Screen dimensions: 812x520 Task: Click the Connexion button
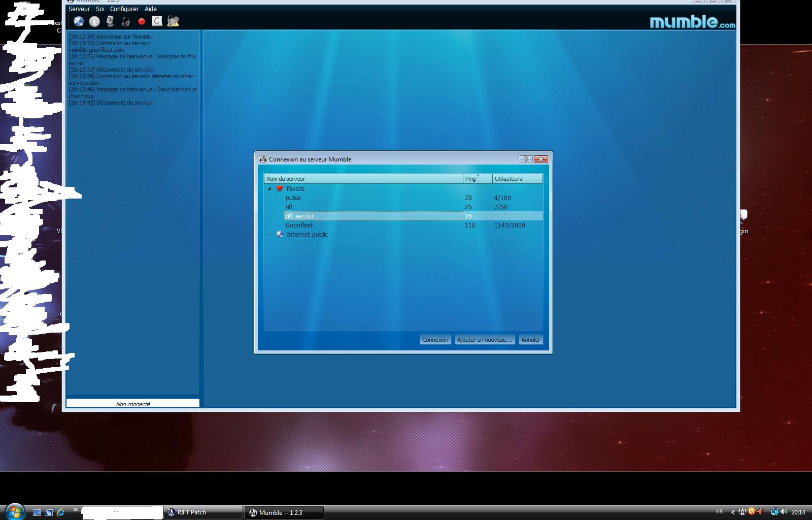[435, 340]
